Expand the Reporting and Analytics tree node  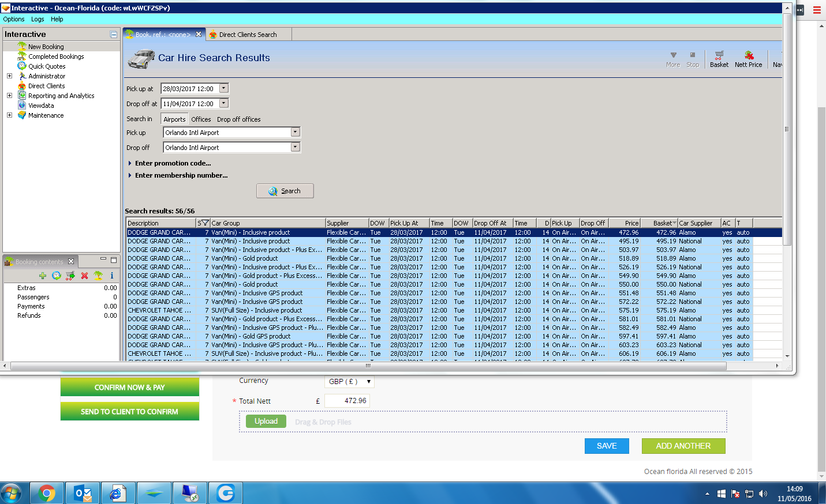(9, 96)
